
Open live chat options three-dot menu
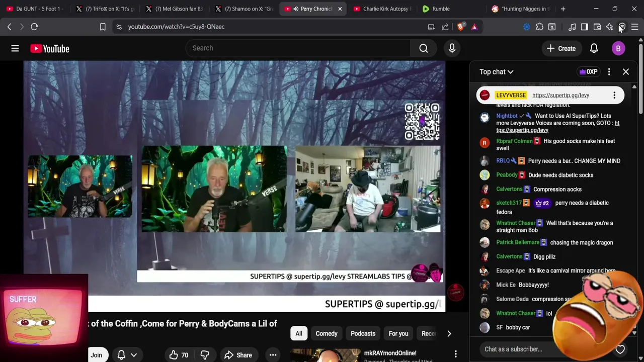(609, 72)
